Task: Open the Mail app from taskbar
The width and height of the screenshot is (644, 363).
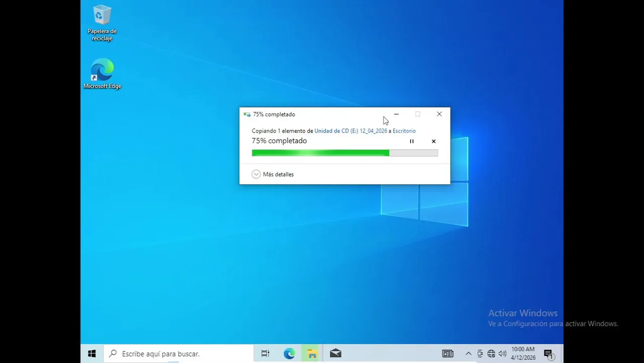Action: [336, 354]
